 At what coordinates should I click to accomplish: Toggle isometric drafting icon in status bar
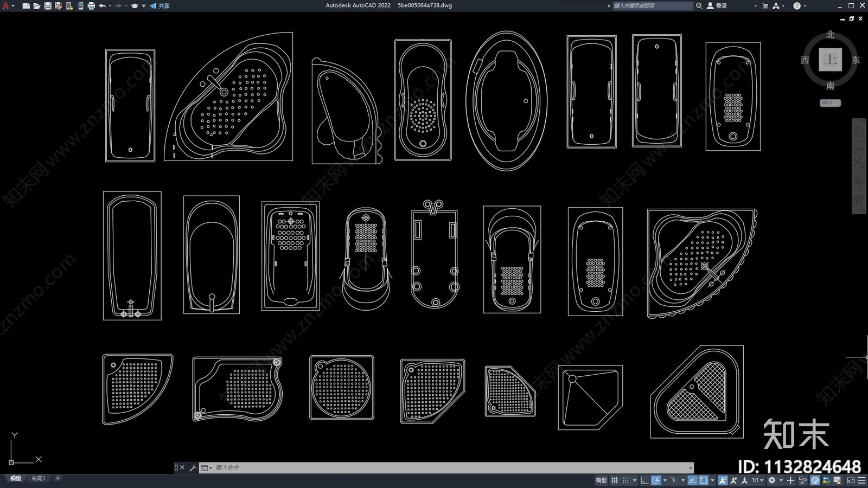coord(674,480)
